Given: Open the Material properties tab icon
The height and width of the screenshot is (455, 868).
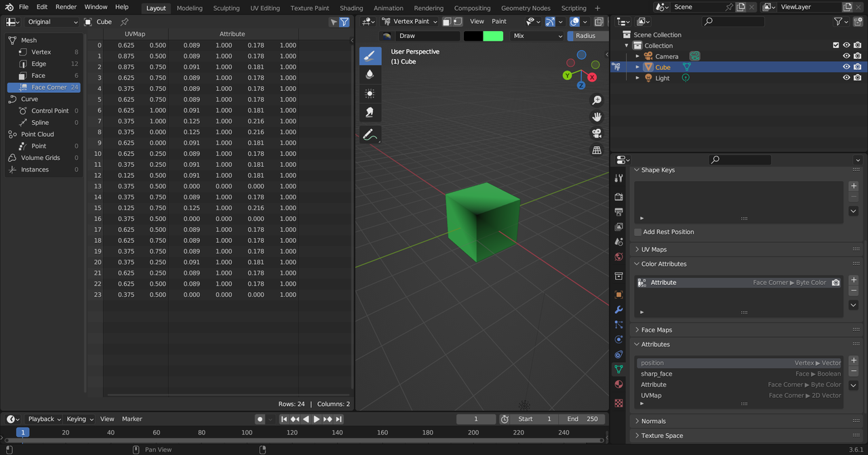Looking at the screenshot, I should [618, 384].
